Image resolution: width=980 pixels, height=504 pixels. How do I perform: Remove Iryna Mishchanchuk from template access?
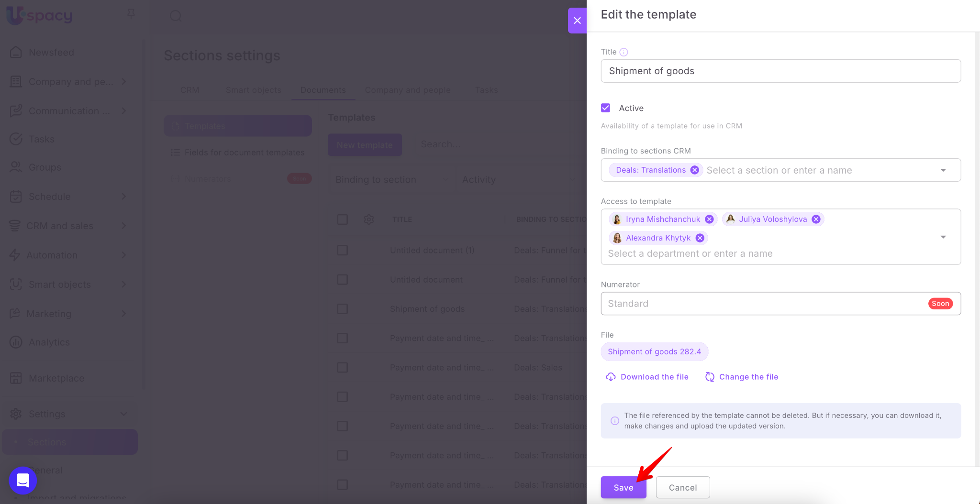click(x=709, y=219)
